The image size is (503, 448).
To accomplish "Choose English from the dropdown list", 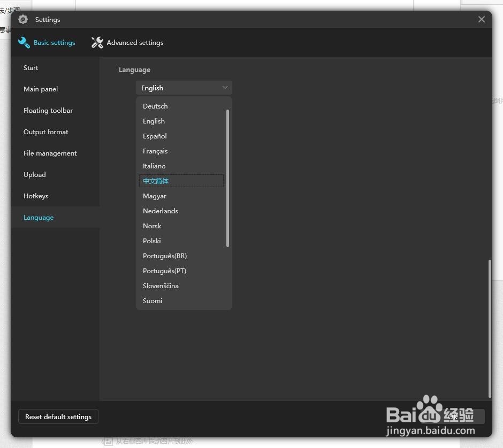I will (181, 121).
